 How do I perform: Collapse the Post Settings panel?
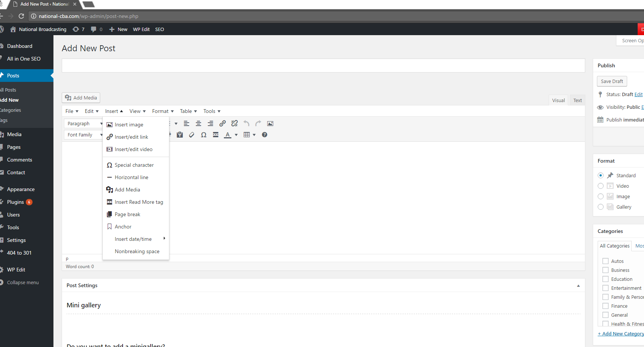coord(578,286)
